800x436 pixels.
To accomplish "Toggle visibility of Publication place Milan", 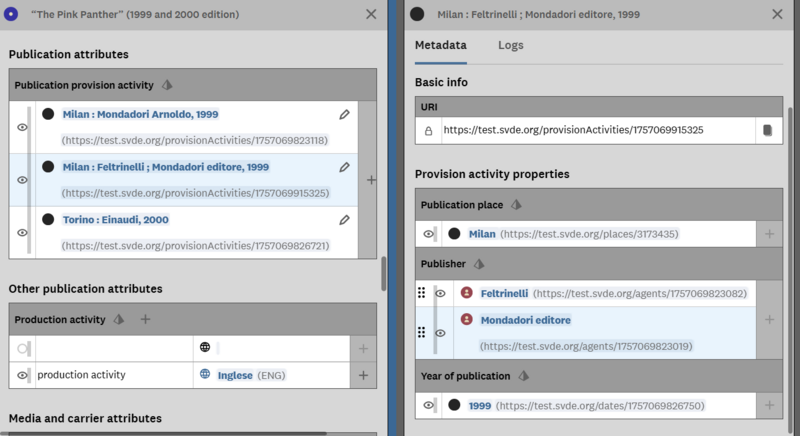I will click(x=429, y=235).
